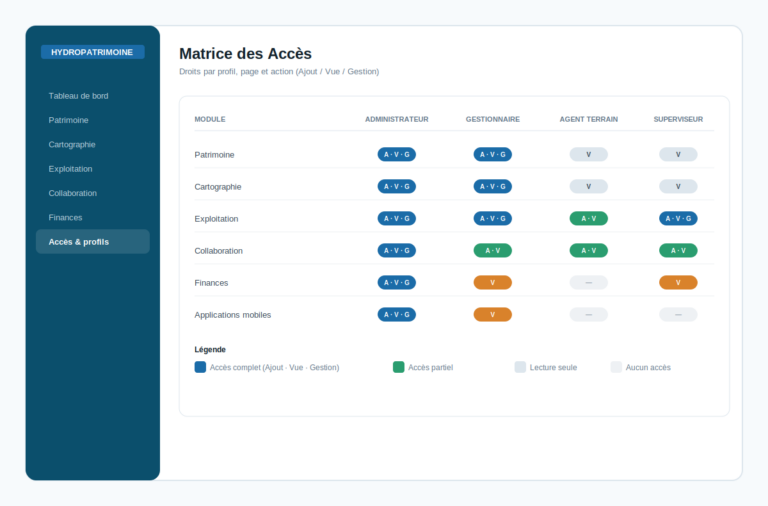Click blue Accès complet legend swatch
The height and width of the screenshot is (506, 768).
200,367
